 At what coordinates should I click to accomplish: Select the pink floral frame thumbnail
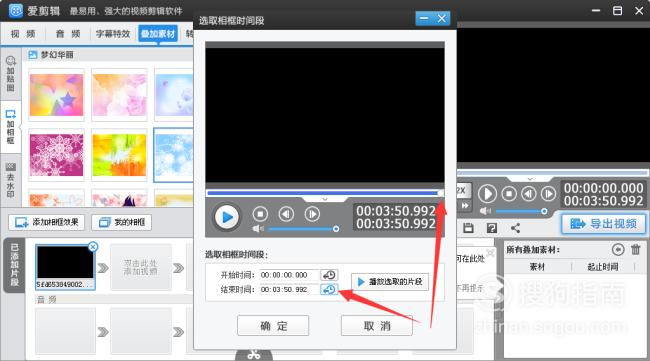click(119, 95)
